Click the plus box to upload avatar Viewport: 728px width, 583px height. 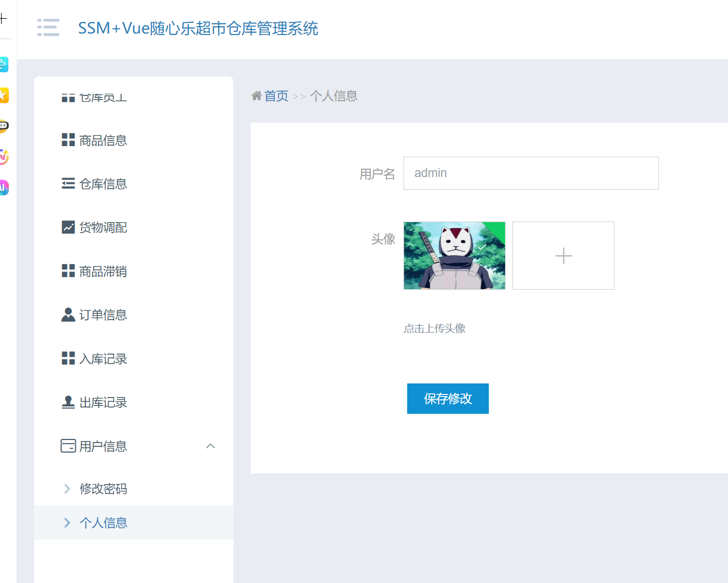(x=563, y=256)
